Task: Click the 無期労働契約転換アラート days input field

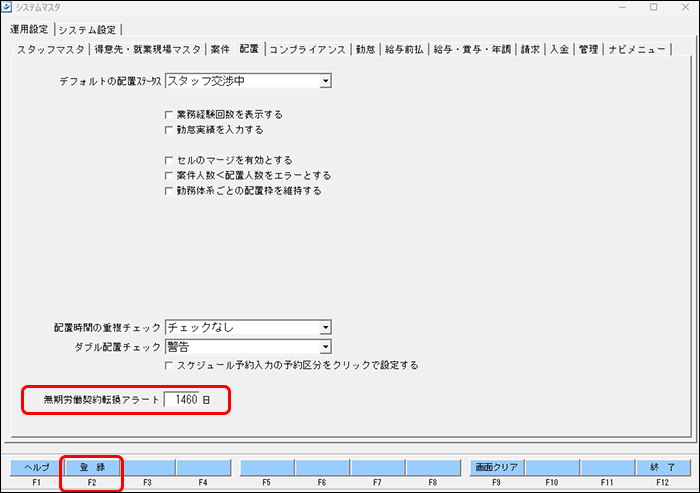Action: point(182,399)
